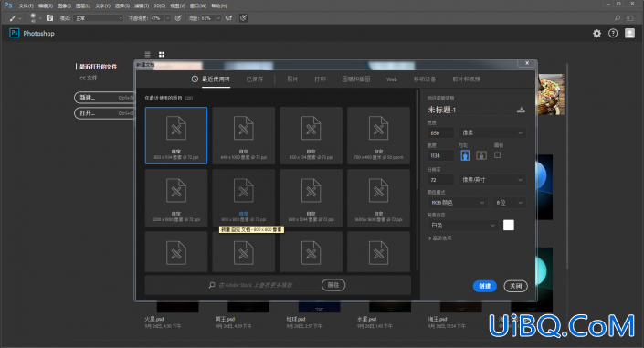Open the help question mark icon
Image resolution: width=644 pixels, height=348 pixels.
pyautogui.click(x=613, y=33)
